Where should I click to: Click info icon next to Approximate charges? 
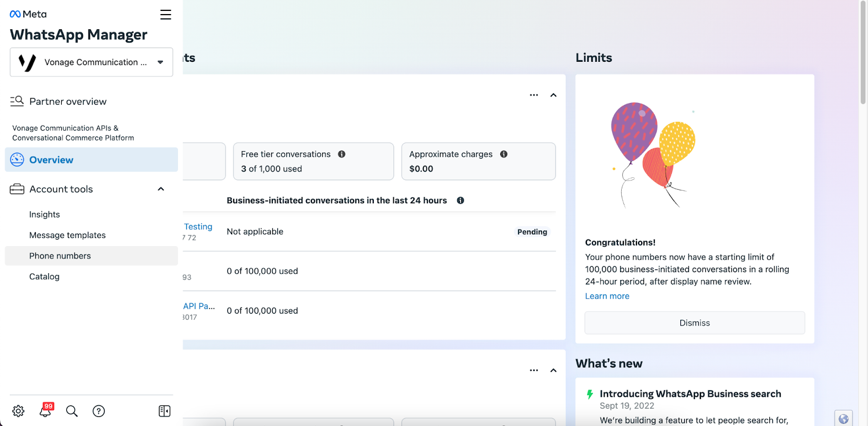coord(504,154)
